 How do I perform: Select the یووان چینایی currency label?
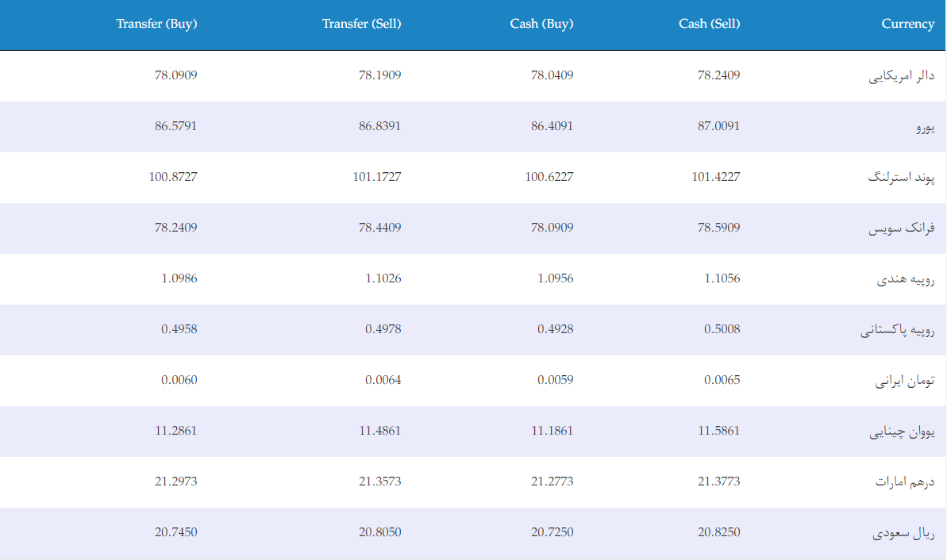(x=902, y=431)
